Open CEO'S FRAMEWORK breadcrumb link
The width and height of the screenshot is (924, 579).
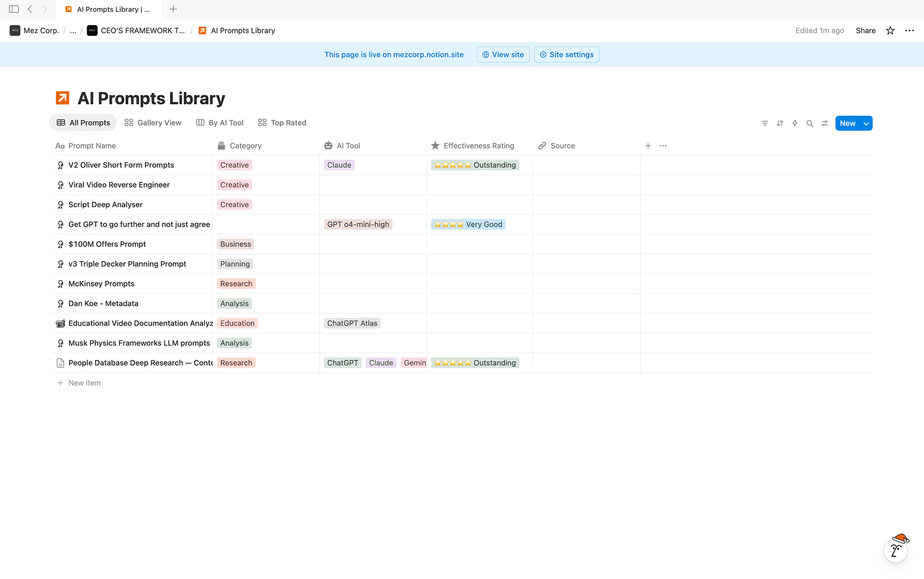[x=136, y=30]
